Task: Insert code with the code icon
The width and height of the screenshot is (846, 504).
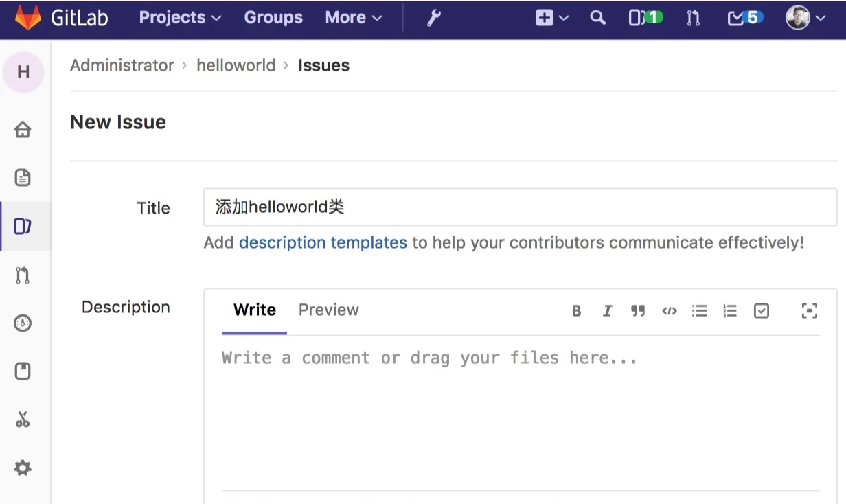Action: click(x=670, y=311)
